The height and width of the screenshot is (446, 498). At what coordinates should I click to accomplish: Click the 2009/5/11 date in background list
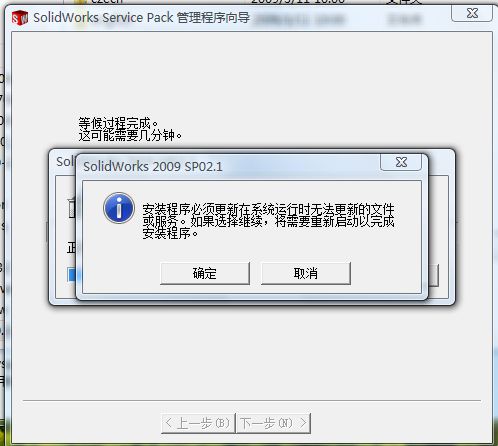coord(298,2)
